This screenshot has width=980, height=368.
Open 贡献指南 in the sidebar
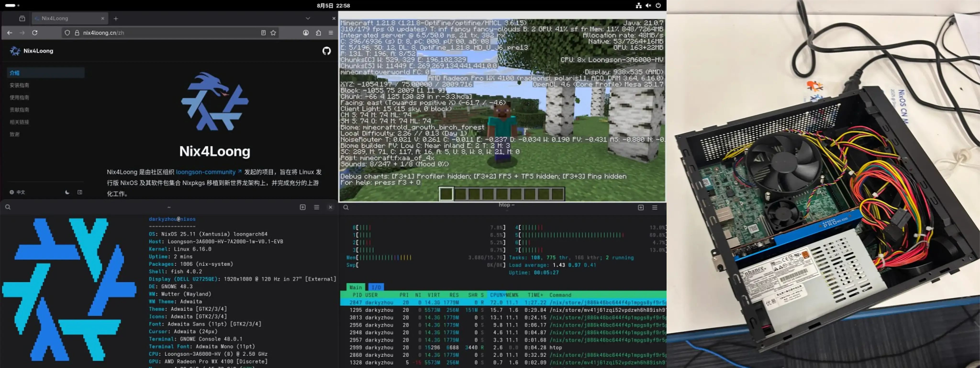click(x=19, y=110)
